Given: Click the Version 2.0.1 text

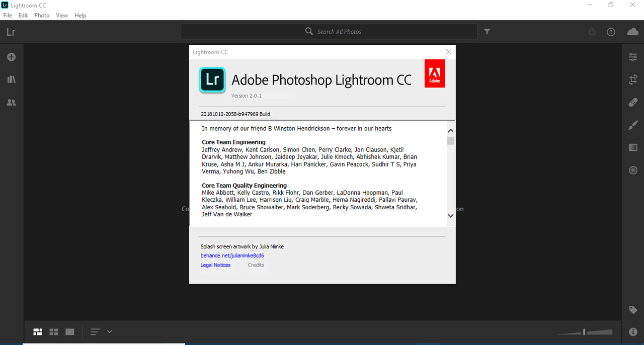Looking at the screenshot, I should pyautogui.click(x=247, y=96).
